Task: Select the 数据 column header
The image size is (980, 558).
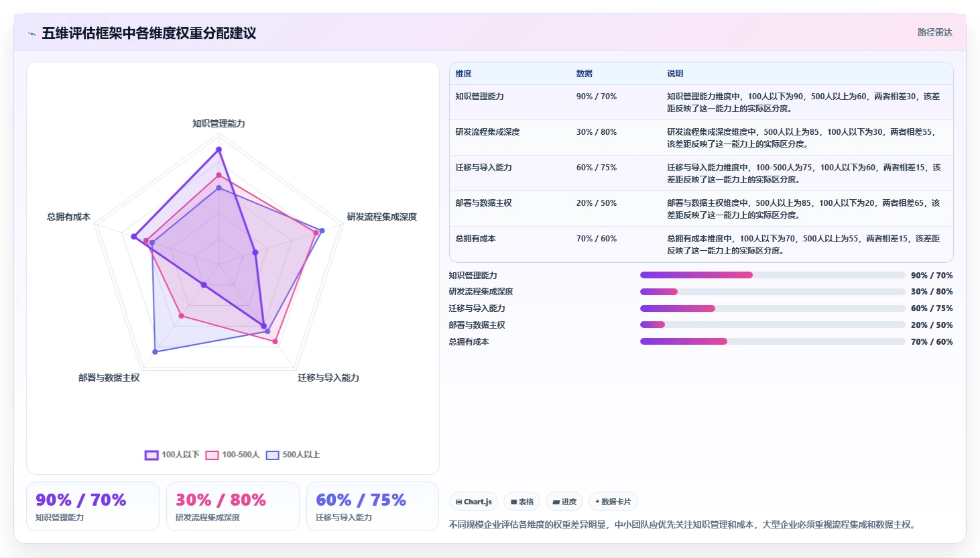Action: pyautogui.click(x=585, y=74)
